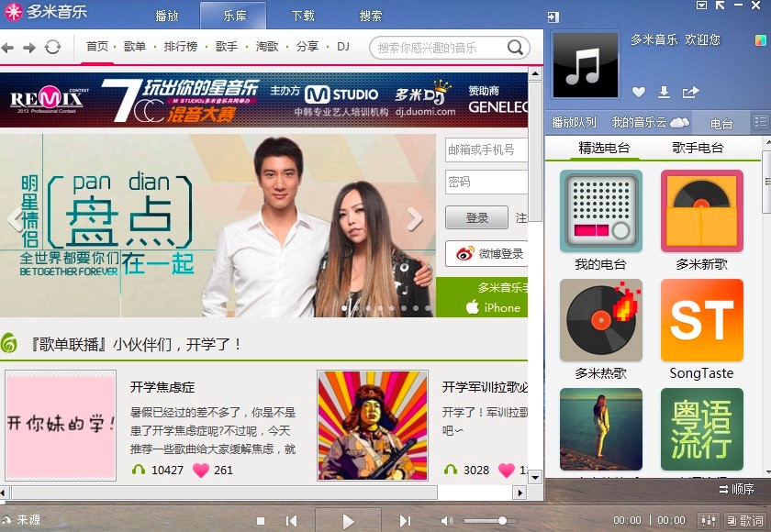Skip to the next track
This screenshot has height=532, width=771.
(x=405, y=521)
